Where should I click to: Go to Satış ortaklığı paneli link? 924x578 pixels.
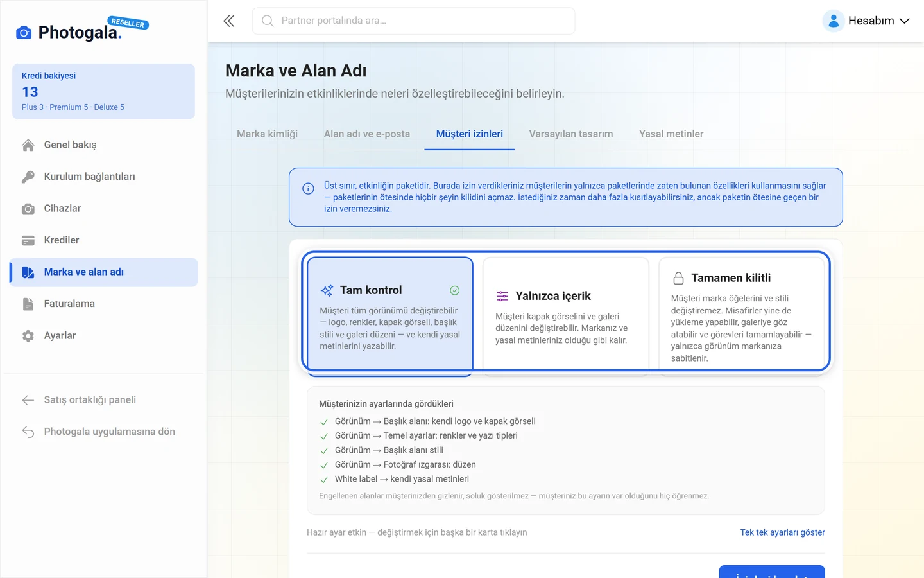pyautogui.click(x=90, y=400)
